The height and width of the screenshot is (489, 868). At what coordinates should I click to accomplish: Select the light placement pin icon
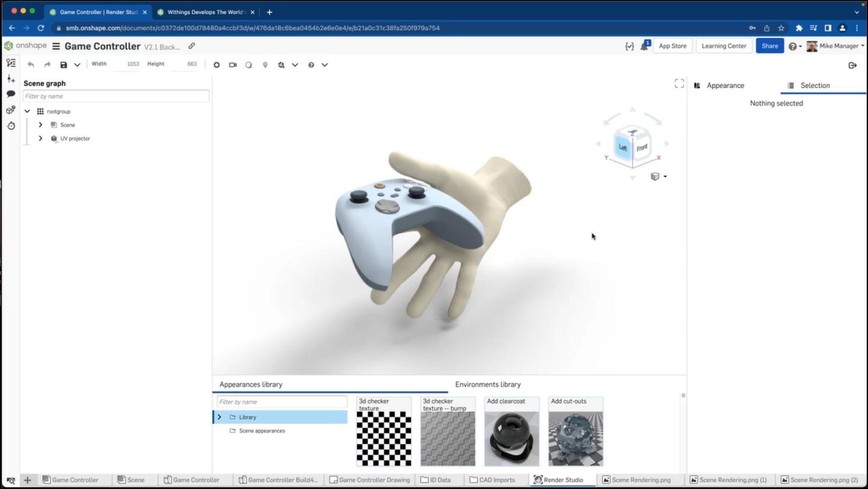pyautogui.click(x=265, y=65)
